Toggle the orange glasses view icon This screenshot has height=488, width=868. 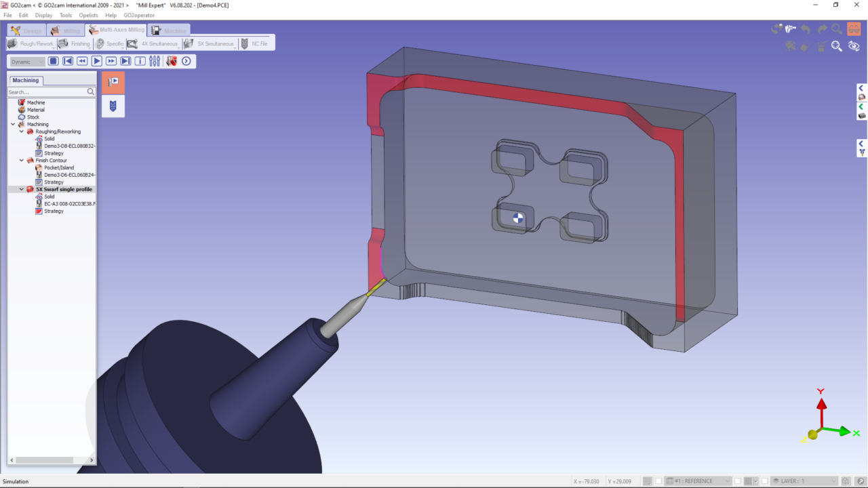click(854, 29)
